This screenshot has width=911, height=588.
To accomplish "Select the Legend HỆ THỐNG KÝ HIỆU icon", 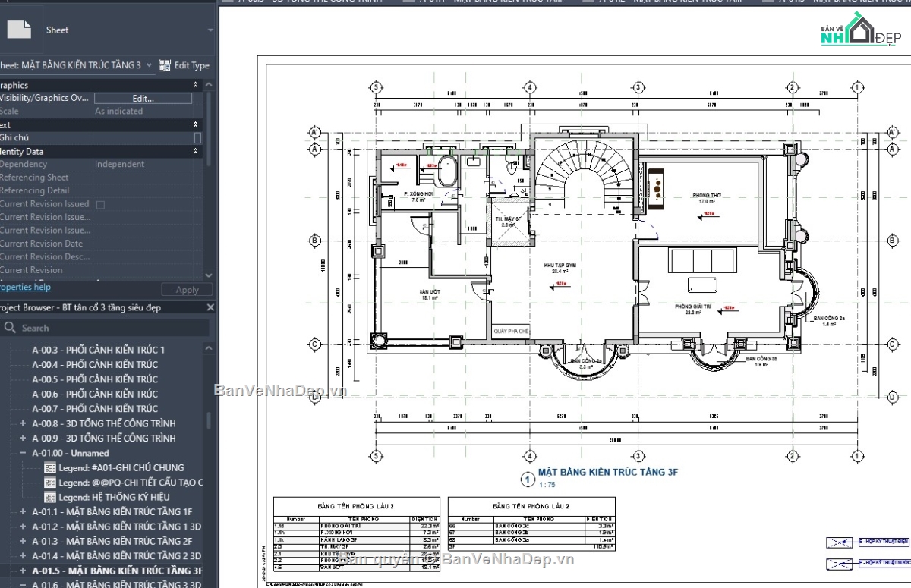I will click(x=50, y=497).
